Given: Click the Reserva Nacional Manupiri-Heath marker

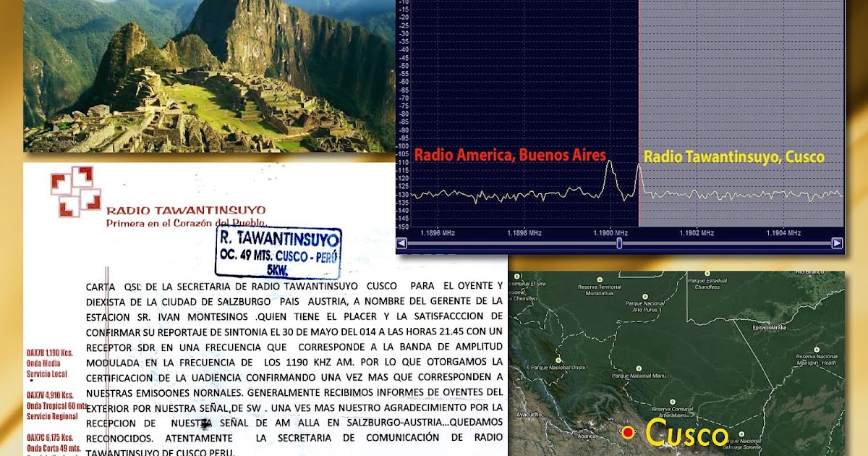Looking at the screenshot, I should coord(816,349).
